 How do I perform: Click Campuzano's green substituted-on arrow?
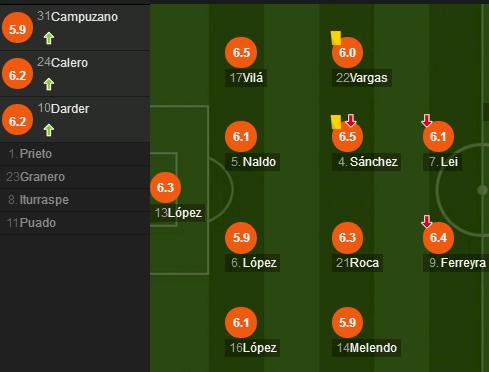tap(49, 38)
